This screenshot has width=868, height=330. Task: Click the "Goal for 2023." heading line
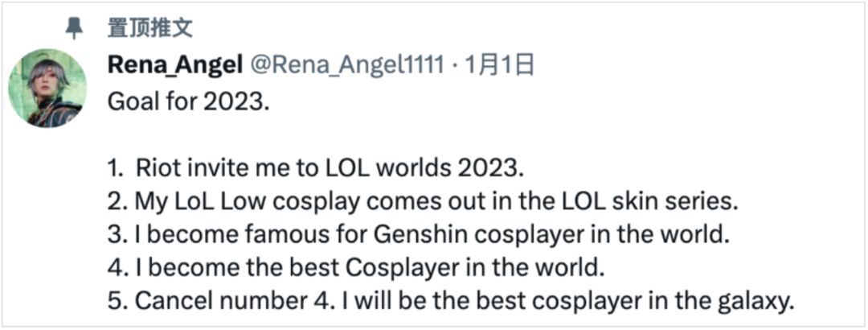pyautogui.click(x=184, y=103)
